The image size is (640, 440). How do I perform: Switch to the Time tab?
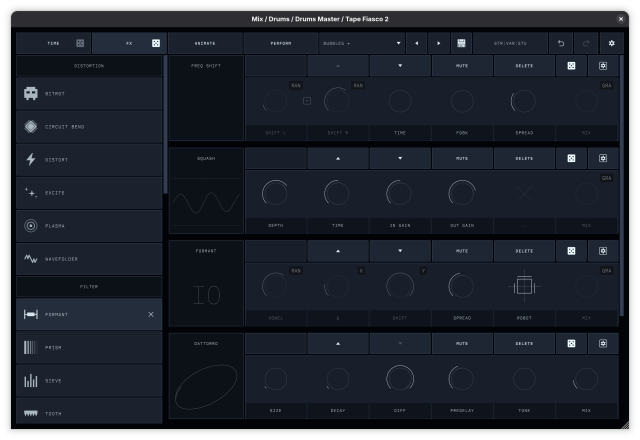coord(53,43)
